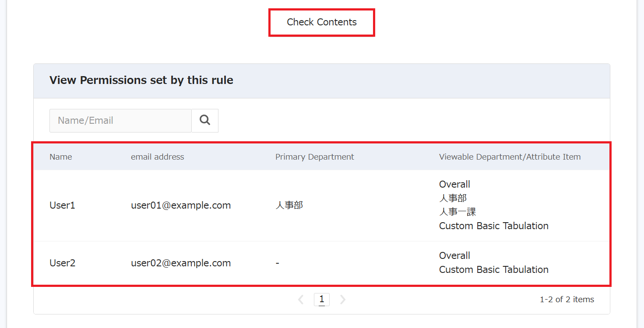Screen dimensions: 644x328
Task: Select the User2 name cell
Action: [62, 263]
